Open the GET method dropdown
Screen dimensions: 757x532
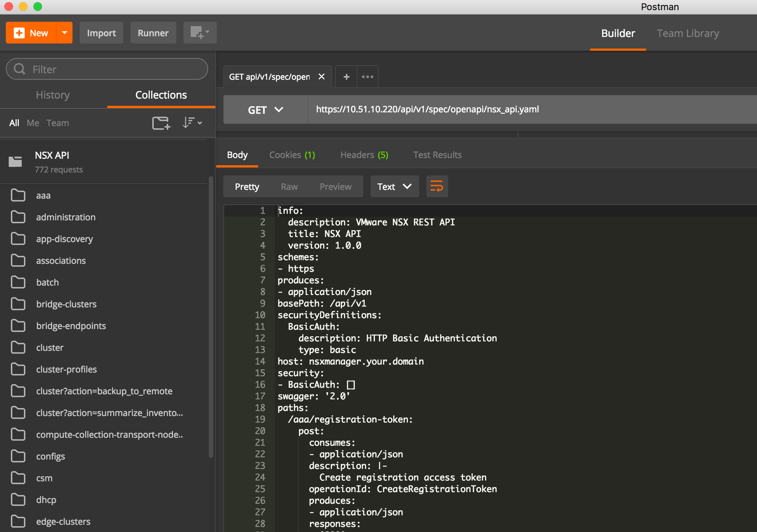click(265, 110)
